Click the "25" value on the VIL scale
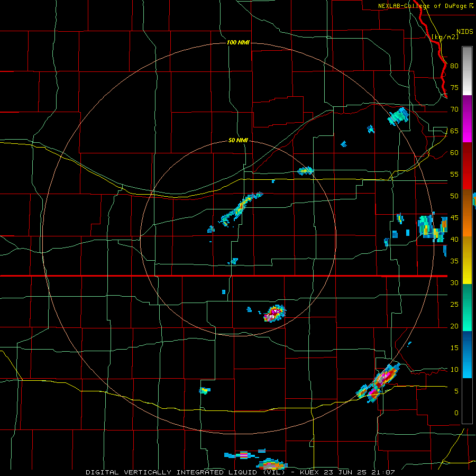The width and height of the screenshot is (476, 476). point(454,305)
